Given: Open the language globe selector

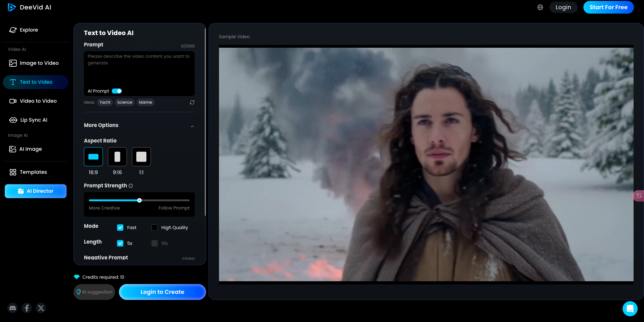Looking at the screenshot, I should (540, 7).
